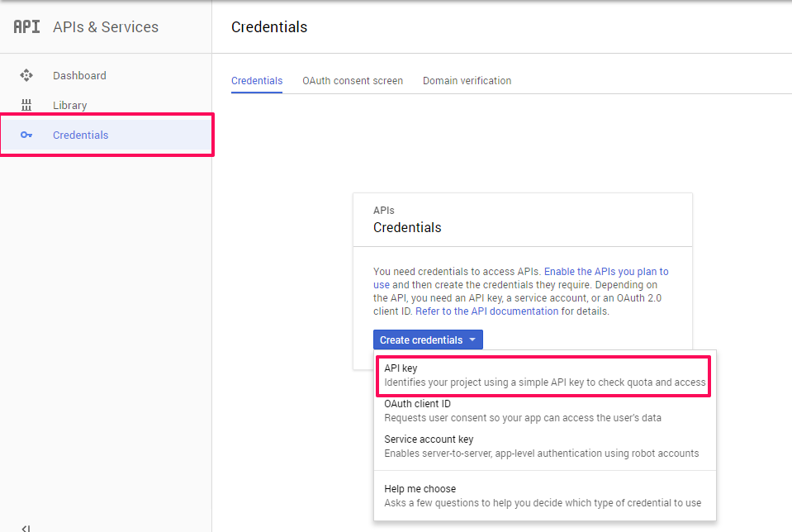The image size is (792, 532).
Task: Open the Dashboard label in left navigation
Action: point(79,75)
